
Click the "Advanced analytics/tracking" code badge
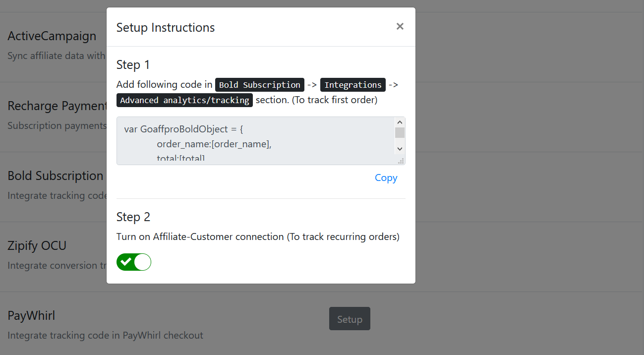pos(185,100)
